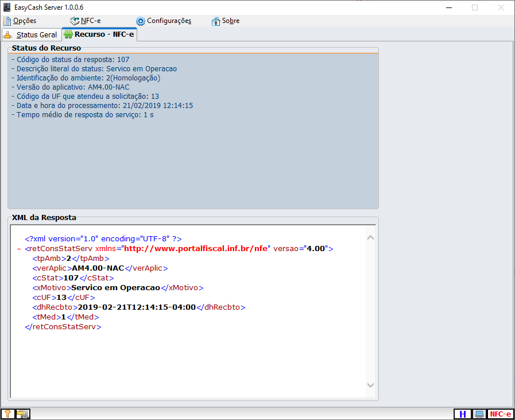515x420 pixels.
Task: Click the XML scrollbar down arrow
Action: [370, 385]
